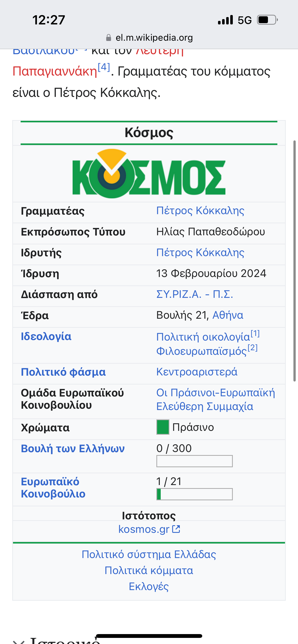Tap the green Πράσινο color swatch
298x644 pixels.
tap(163, 427)
